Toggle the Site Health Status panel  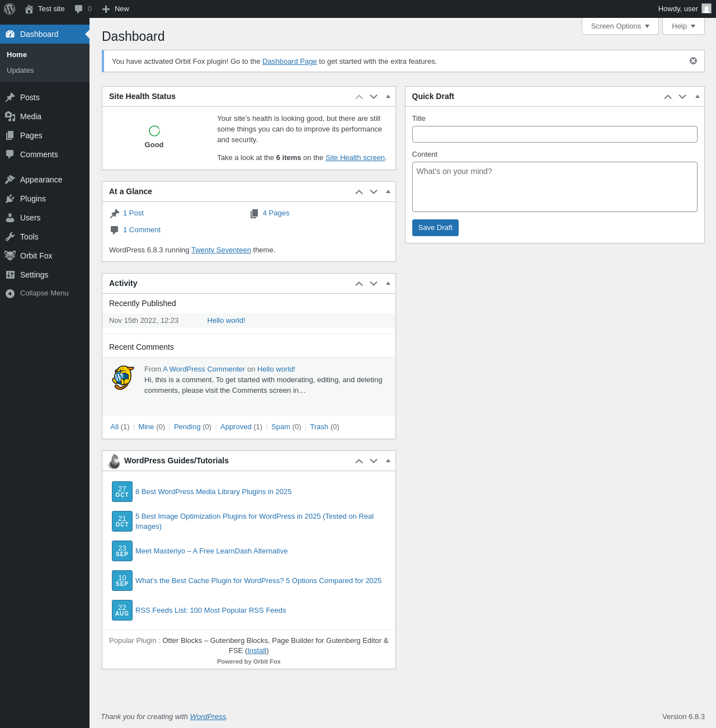click(388, 96)
